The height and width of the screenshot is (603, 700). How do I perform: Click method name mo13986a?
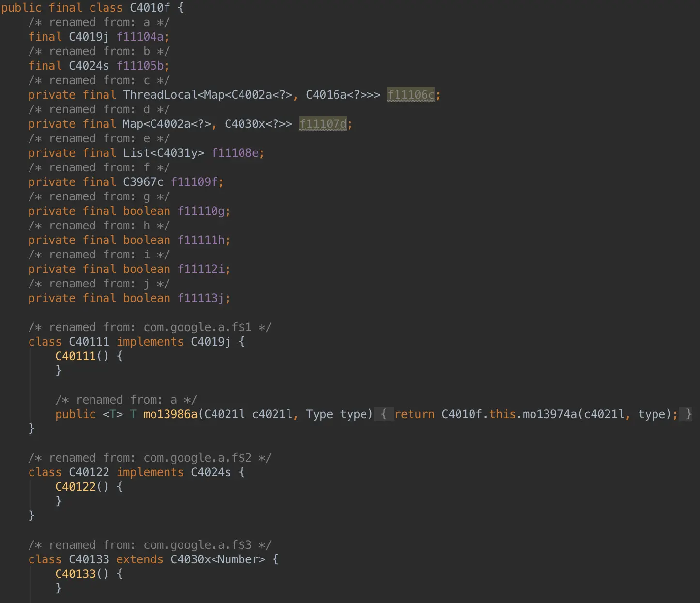click(x=170, y=414)
